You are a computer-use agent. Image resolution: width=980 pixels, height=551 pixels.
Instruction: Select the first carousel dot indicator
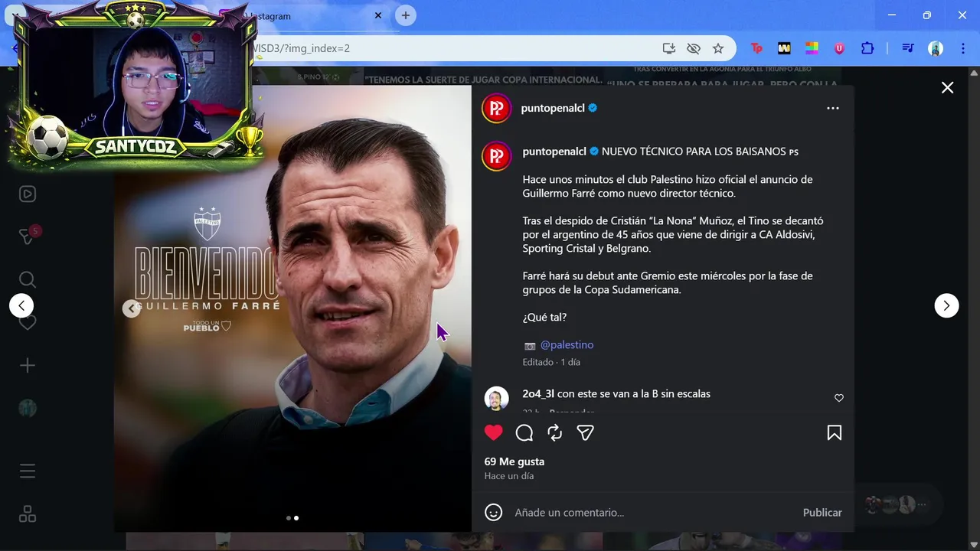[289, 518]
